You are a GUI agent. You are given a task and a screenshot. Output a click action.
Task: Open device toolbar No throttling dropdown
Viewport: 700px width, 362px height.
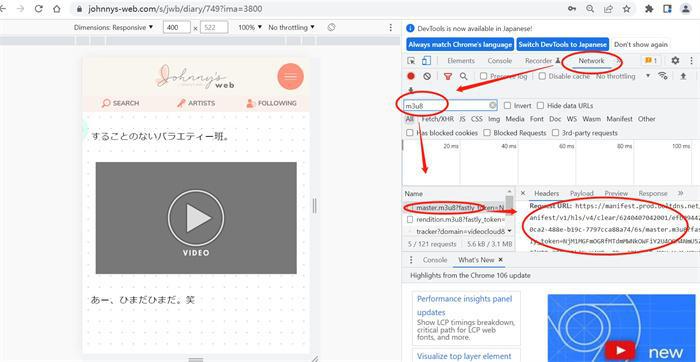(x=292, y=27)
